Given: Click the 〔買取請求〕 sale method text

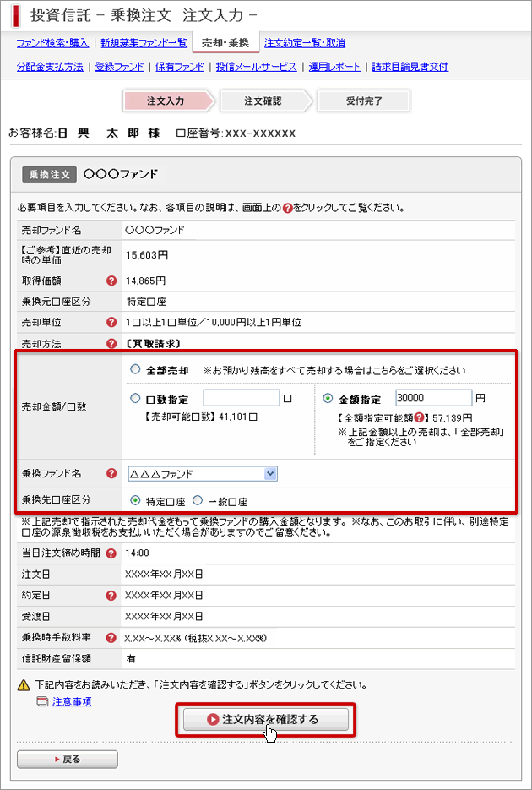Looking at the screenshot, I should (153, 343).
